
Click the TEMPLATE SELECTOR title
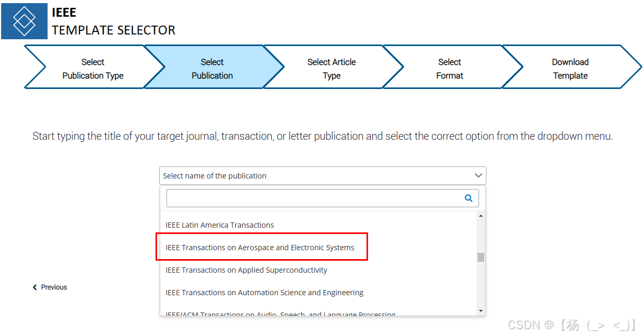pos(114,30)
